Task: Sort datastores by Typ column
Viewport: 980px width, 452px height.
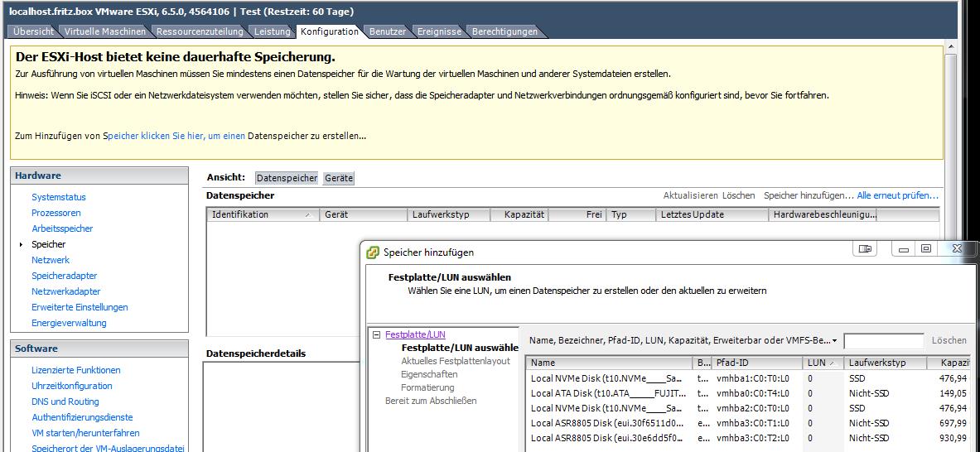Action: (632, 214)
